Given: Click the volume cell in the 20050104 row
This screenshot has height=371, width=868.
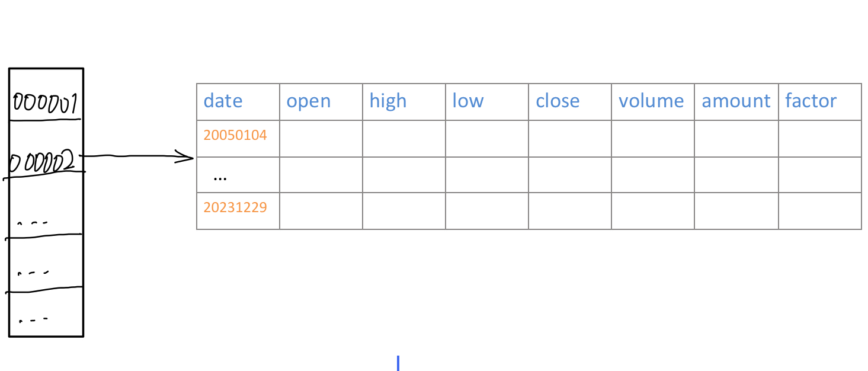Looking at the screenshot, I should (x=652, y=139).
